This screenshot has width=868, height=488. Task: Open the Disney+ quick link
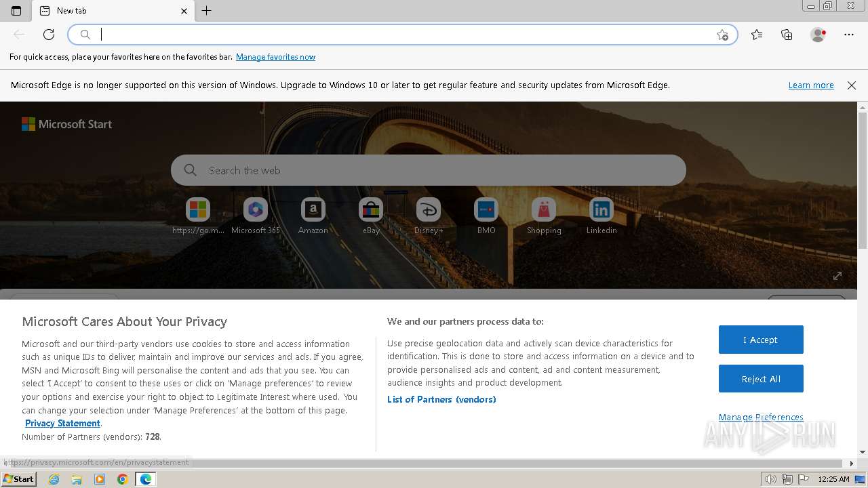point(429,216)
